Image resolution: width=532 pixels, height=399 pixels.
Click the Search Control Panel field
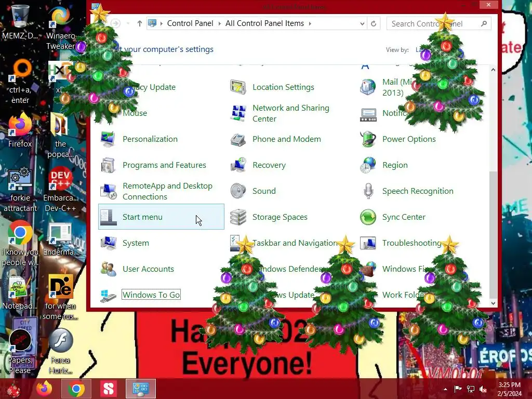coord(438,23)
